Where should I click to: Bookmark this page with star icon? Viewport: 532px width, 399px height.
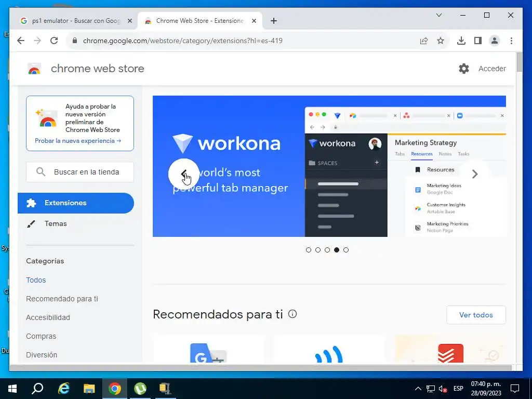click(441, 41)
